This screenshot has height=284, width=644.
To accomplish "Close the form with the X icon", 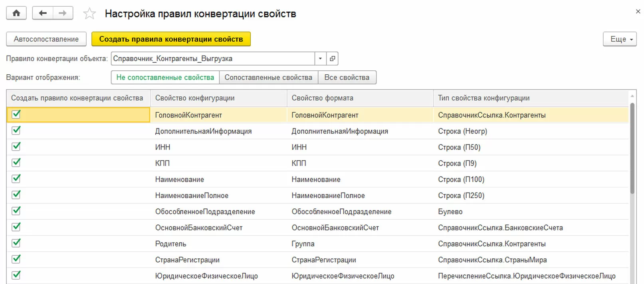I will point(638,12).
